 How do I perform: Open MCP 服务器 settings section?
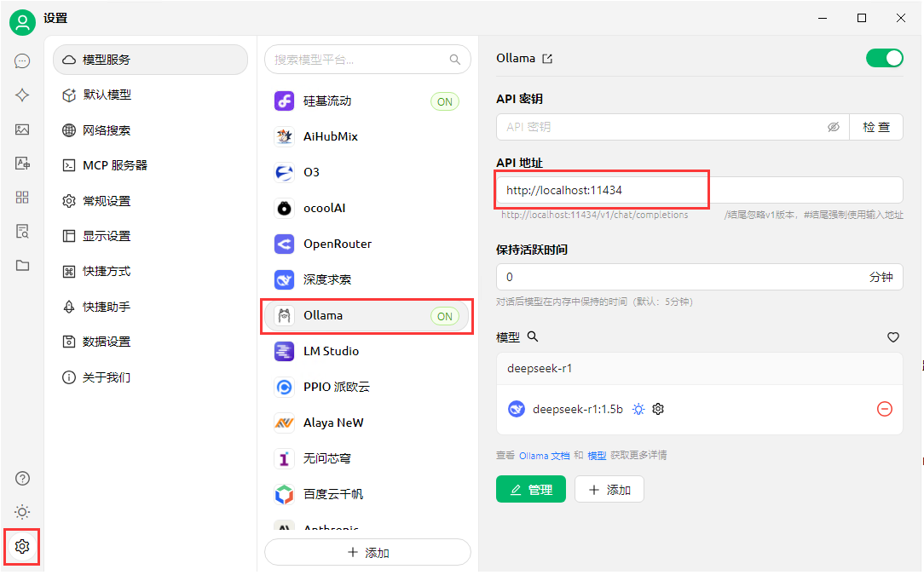point(150,165)
